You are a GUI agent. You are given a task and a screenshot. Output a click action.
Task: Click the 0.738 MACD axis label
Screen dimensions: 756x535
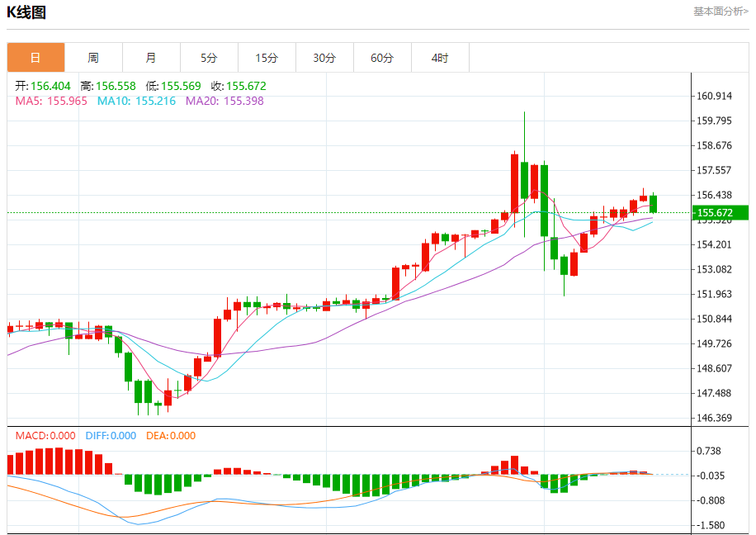click(709, 451)
